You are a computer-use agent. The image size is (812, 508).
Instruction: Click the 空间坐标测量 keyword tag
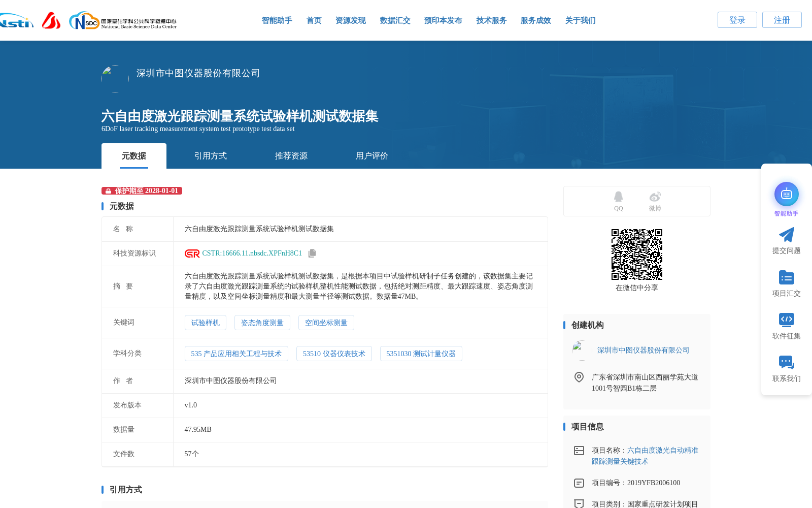(326, 323)
